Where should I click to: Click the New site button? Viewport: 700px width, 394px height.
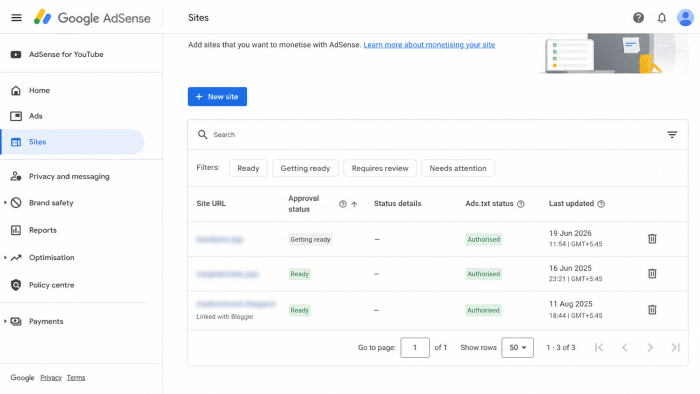pyautogui.click(x=217, y=96)
